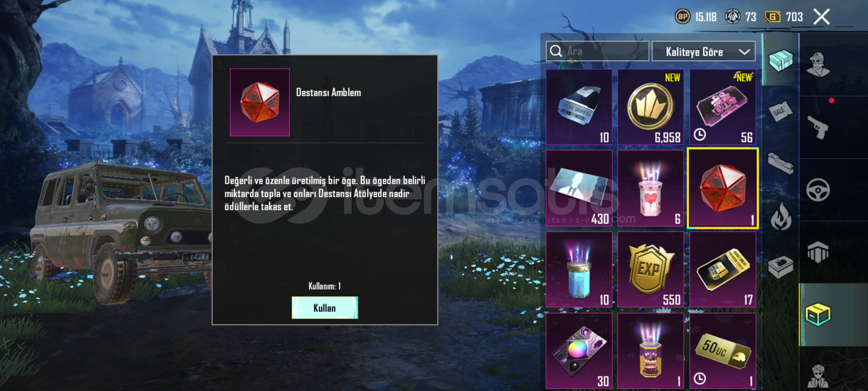Viewport: 868px width, 391px height.
Task: Select the Premium Crate coupon item
Action: [x=723, y=270]
